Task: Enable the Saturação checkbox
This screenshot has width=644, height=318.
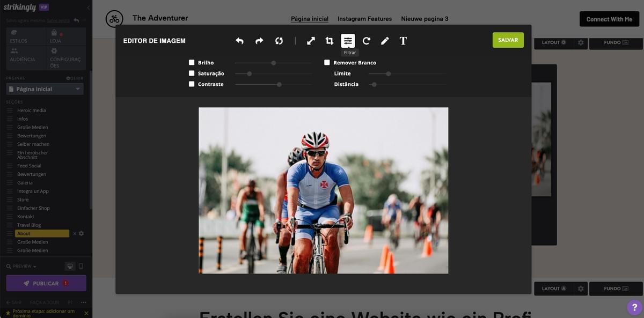Action: coord(192,73)
